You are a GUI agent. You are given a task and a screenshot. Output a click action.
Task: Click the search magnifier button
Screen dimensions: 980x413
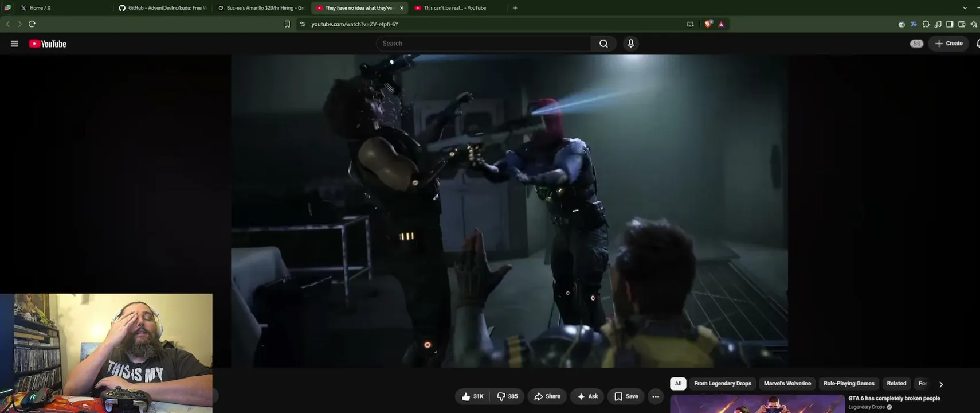(603, 44)
